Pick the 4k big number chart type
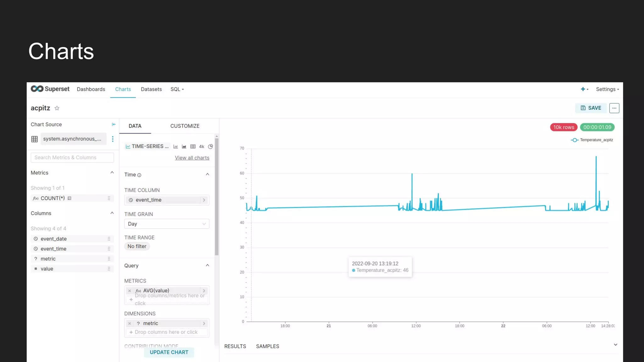This screenshot has height=362, width=644. [202, 146]
